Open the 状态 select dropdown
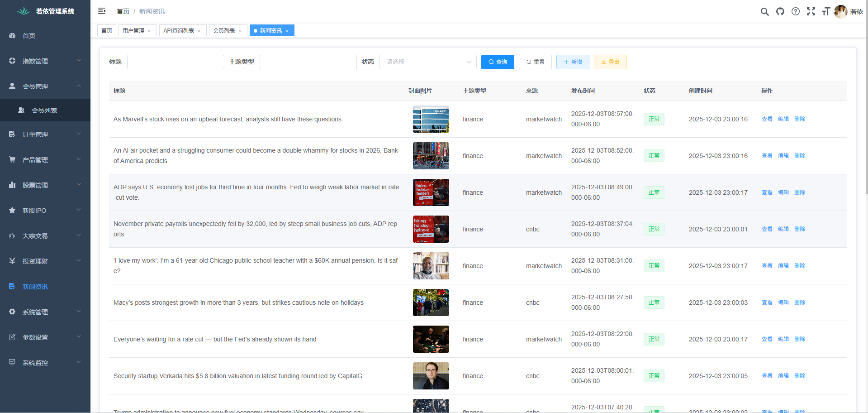Viewport: 868px width, 413px height. pyautogui.click(x=427, y=62)
